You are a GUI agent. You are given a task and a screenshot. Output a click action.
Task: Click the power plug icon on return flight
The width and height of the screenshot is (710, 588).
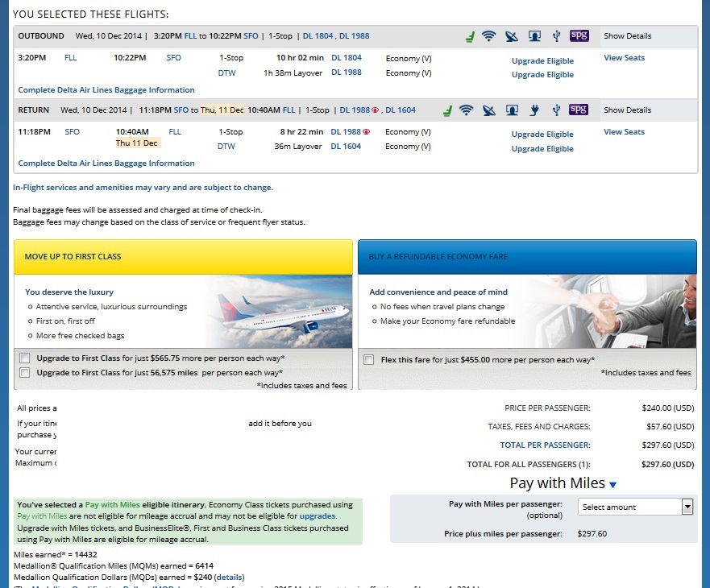(x=534, y=110)
